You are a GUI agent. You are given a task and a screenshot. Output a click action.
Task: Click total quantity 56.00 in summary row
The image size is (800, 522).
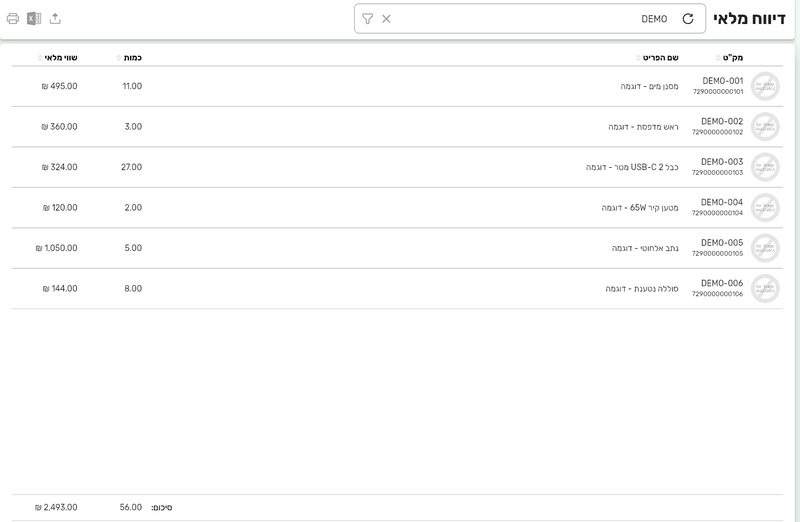(131, 507)
